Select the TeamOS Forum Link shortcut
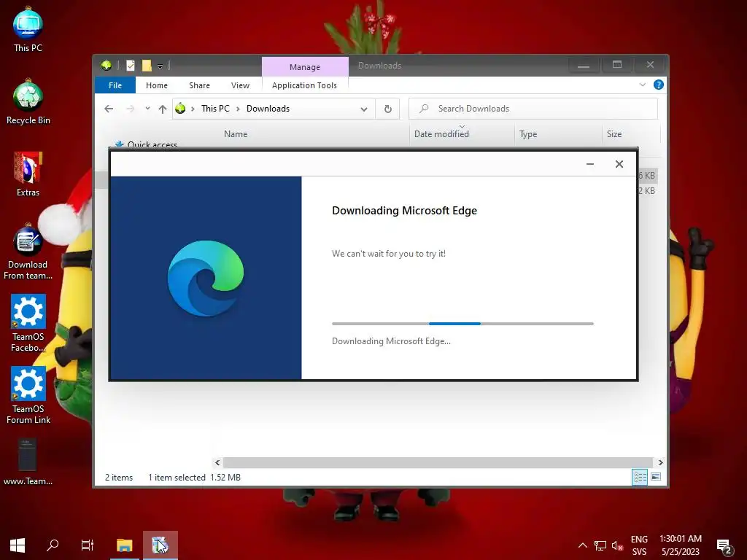The width and height of the screenshot is (747, 560). click(28, 395)
